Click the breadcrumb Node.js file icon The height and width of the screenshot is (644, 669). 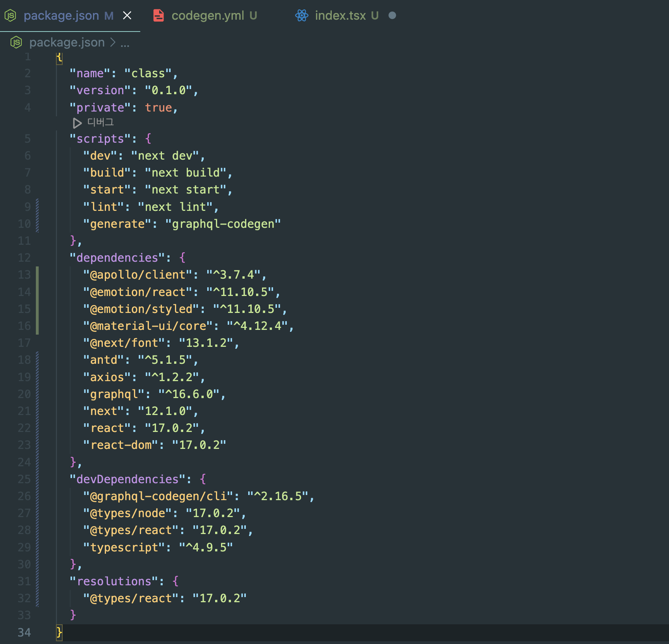click(x=16, y=42)
